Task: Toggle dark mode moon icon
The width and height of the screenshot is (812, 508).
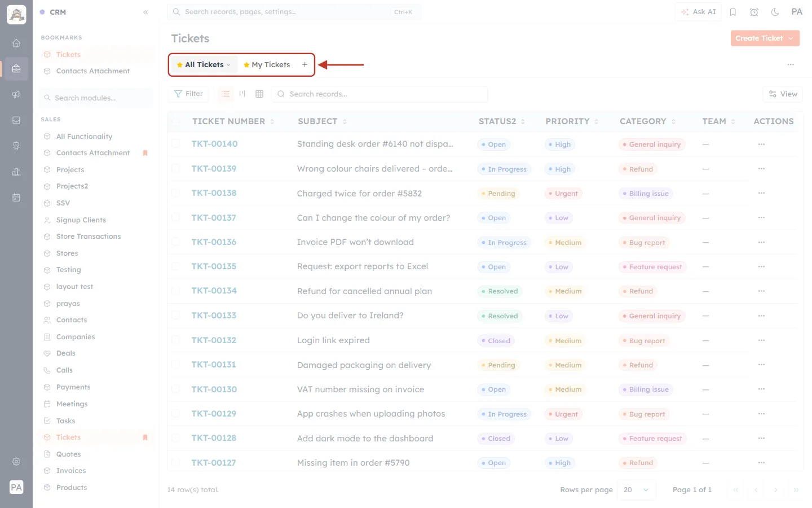Action: click(x=775, y=12)
